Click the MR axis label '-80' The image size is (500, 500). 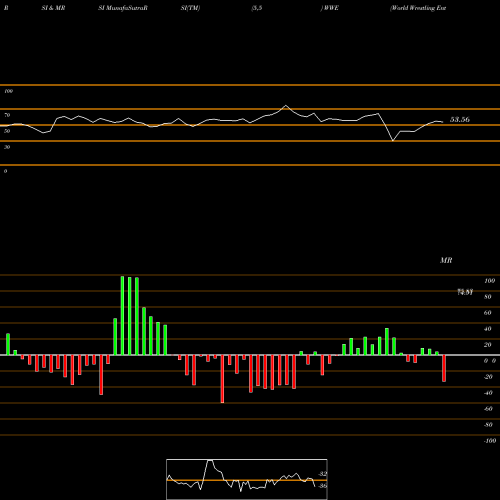click(488, 425)
